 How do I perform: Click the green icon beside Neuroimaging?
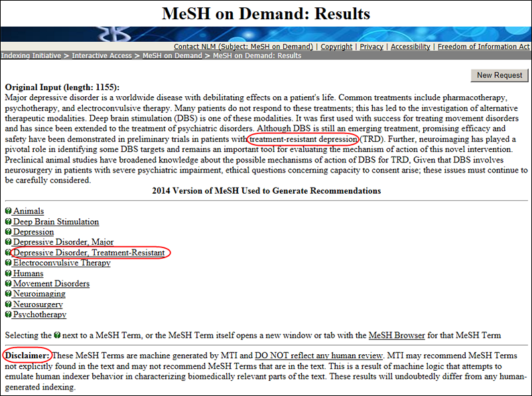9,294
